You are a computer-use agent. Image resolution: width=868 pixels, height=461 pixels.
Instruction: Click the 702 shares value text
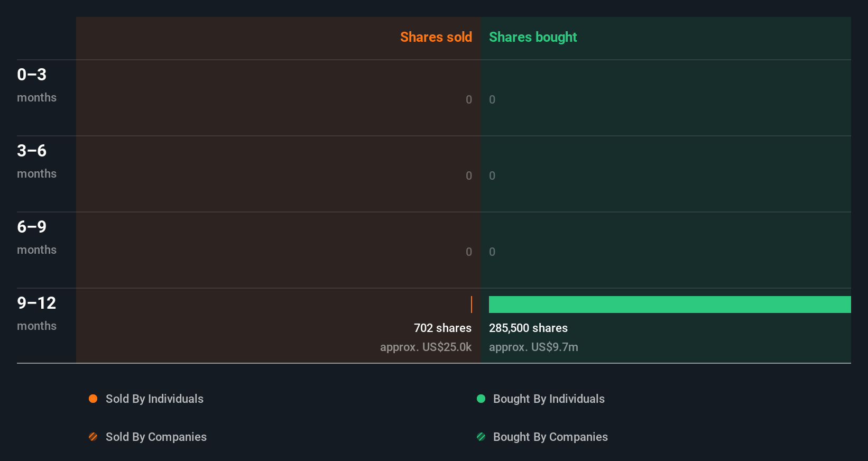tap(442, 328)
